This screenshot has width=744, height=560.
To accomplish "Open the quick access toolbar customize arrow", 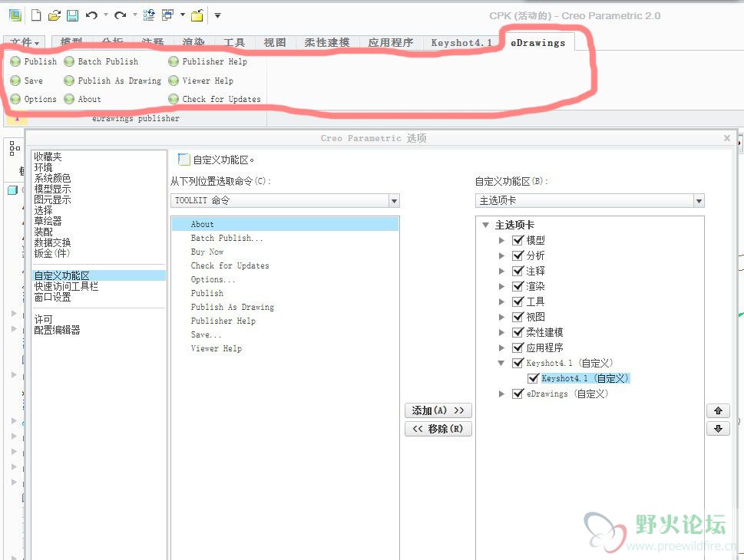I will pos(217,15).
